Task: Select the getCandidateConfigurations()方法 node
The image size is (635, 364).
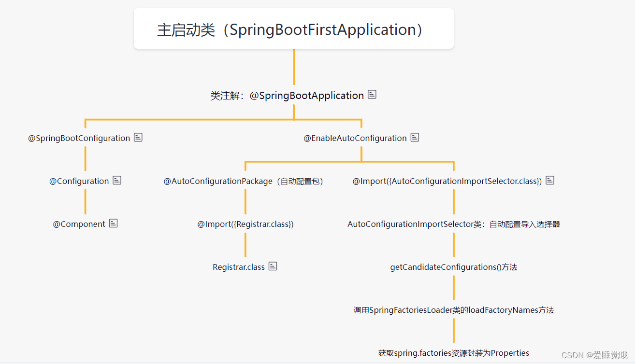Action: [x=454, y=267]
